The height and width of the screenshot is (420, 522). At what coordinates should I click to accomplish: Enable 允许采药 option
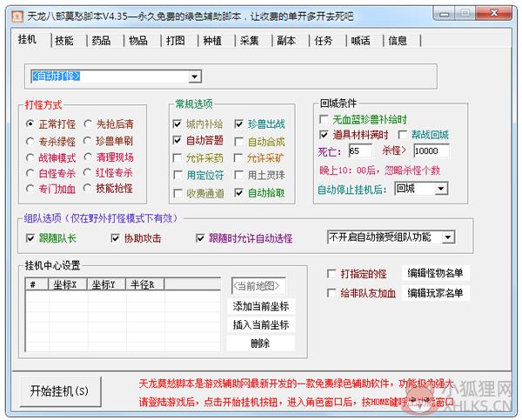(x=177, y=158)
